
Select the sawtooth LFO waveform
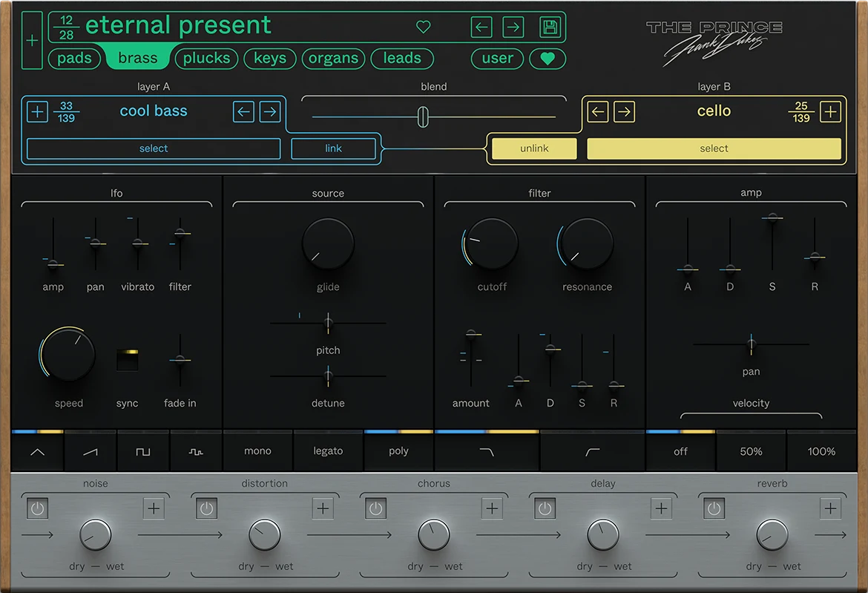pos(91,451)
